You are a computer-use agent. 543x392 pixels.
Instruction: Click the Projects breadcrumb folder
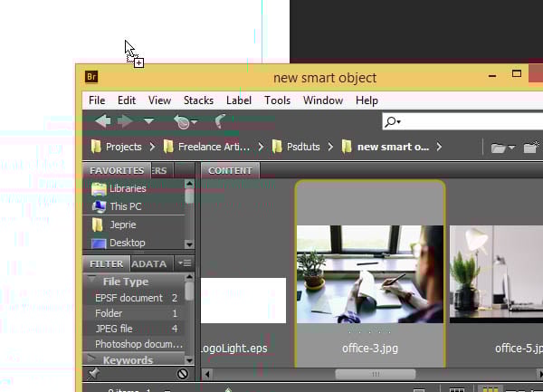coord(117,147)
